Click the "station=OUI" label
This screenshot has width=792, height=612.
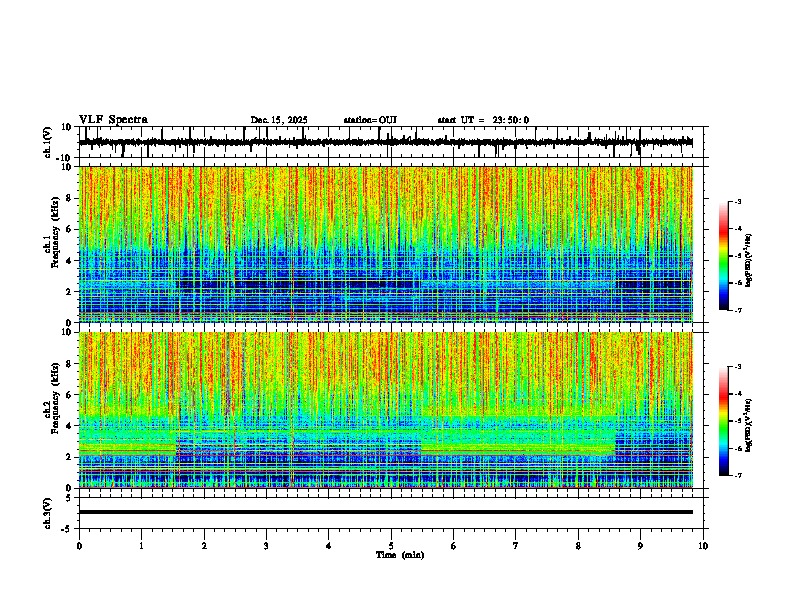[370, 120]
